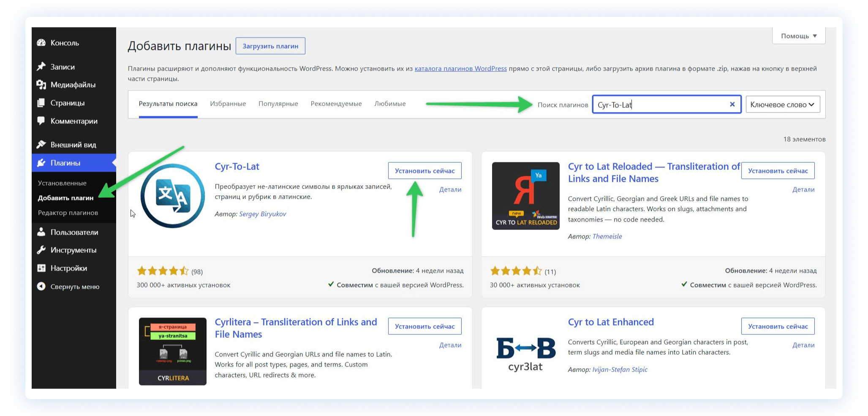Screen dimensions: 868x416
Task: Click the '30 000+ активных установок' text
Action: coord(535,285)
